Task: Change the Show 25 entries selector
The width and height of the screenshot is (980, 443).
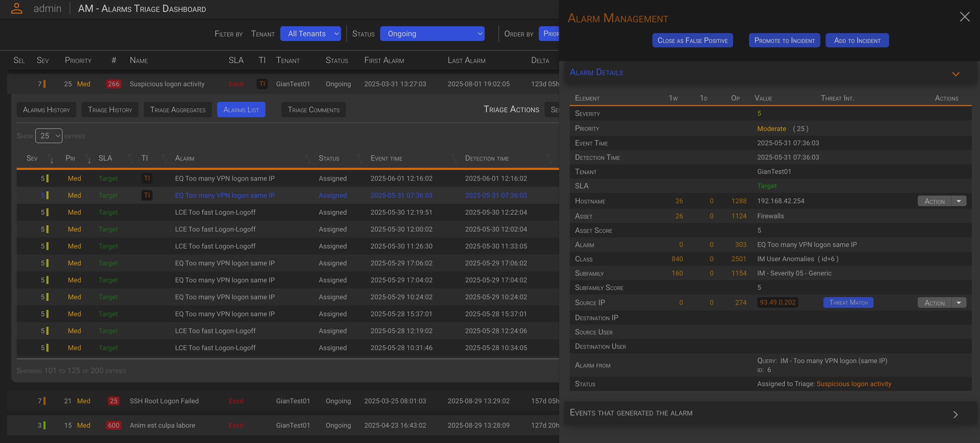Action: pyautogui.click(x=49, y=136)
